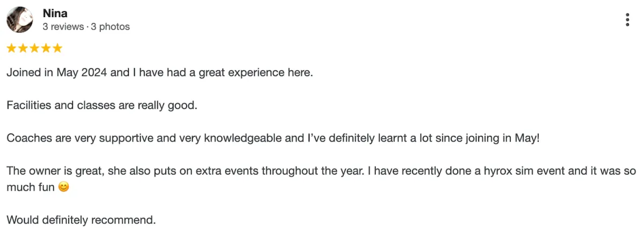Viewport: 644px width, 232px height.
Task: Click Nina's profile avatar picture
Action: pos(19,19)
